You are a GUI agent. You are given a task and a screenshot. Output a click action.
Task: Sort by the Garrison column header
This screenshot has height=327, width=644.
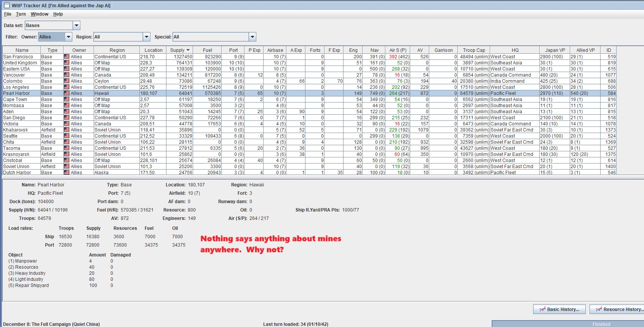[444, 50]
